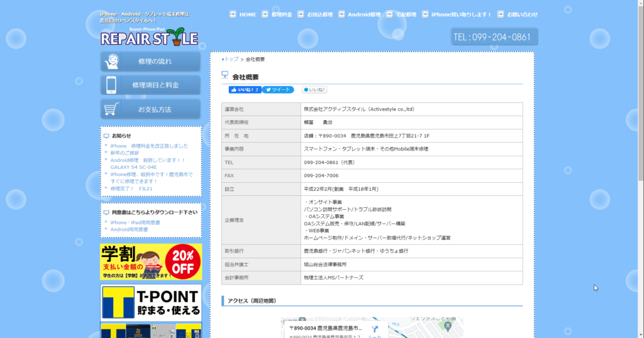Open the iPhone買い取りします! navigation item
Image resolution: width=644 pixels, height=338 pixels.
[461, 14]
